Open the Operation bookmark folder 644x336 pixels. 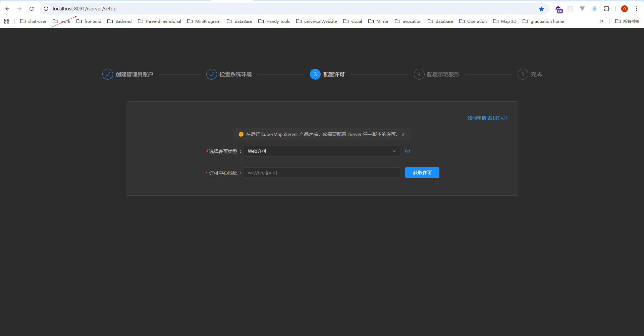[473, 21]
